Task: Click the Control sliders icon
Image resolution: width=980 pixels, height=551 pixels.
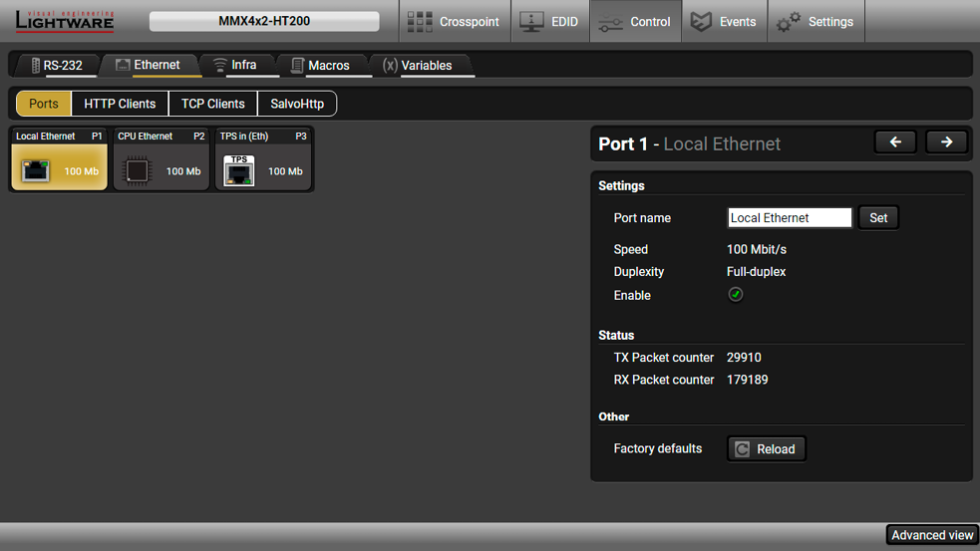Action: coord(610,24)
